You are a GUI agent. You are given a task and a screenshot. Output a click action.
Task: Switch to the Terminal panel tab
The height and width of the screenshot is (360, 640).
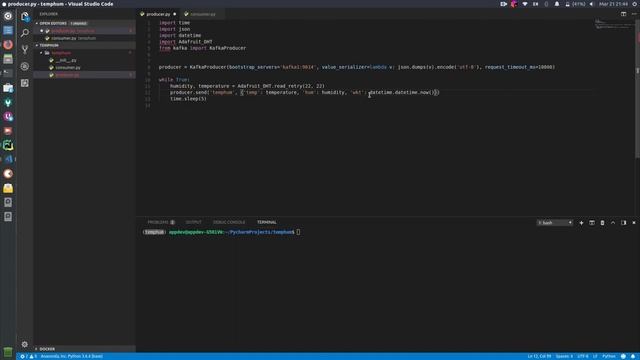point(267,222)
